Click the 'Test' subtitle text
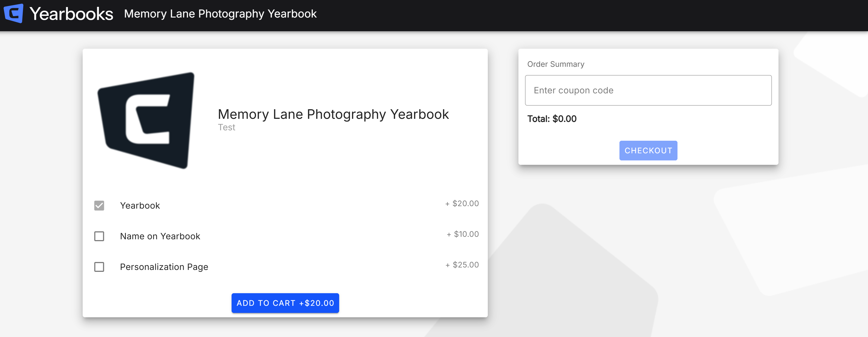 [x=226, y=127]
